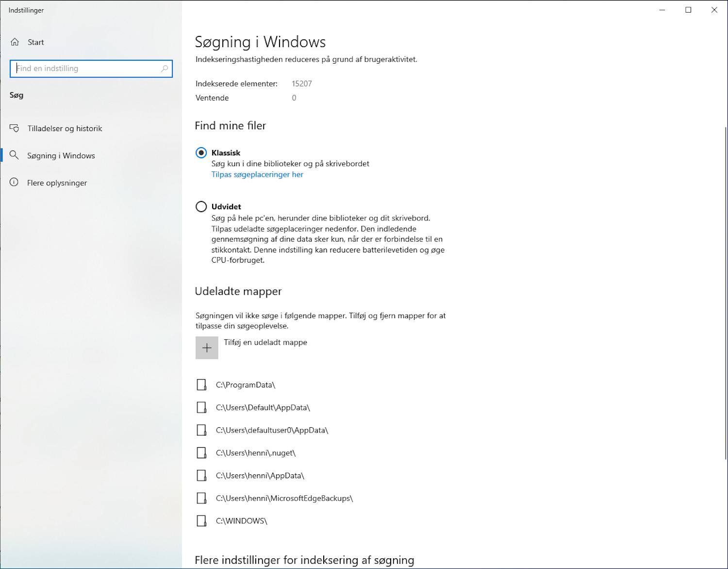The height and width of the screenshot is (569, 728).
Task: Switch to the Flere oplysninger page
Action: (57, 183)
